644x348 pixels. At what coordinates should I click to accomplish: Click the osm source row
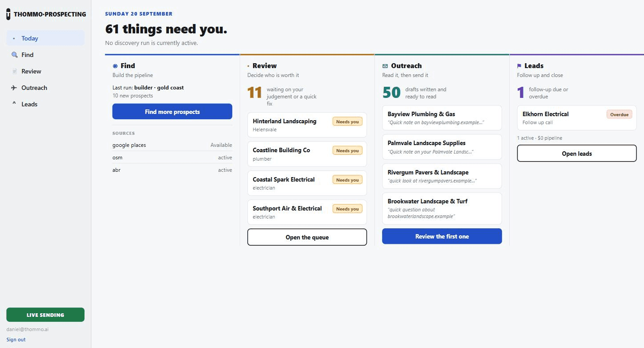172,158
